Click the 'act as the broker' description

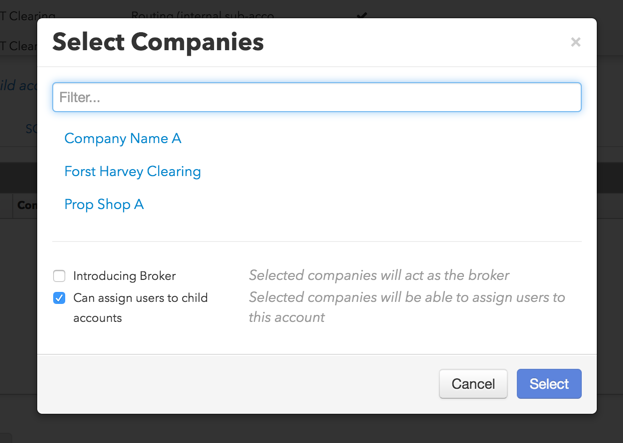[379, 275]
